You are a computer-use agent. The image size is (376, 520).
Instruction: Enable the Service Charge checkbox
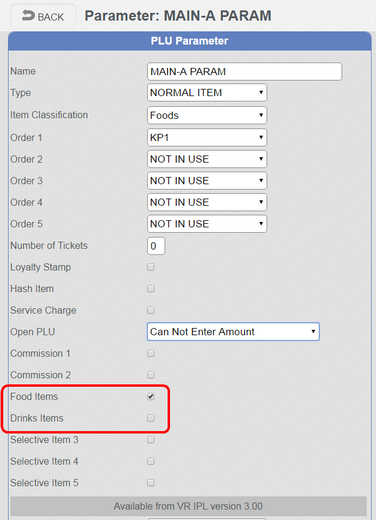[x=151, y=310]
